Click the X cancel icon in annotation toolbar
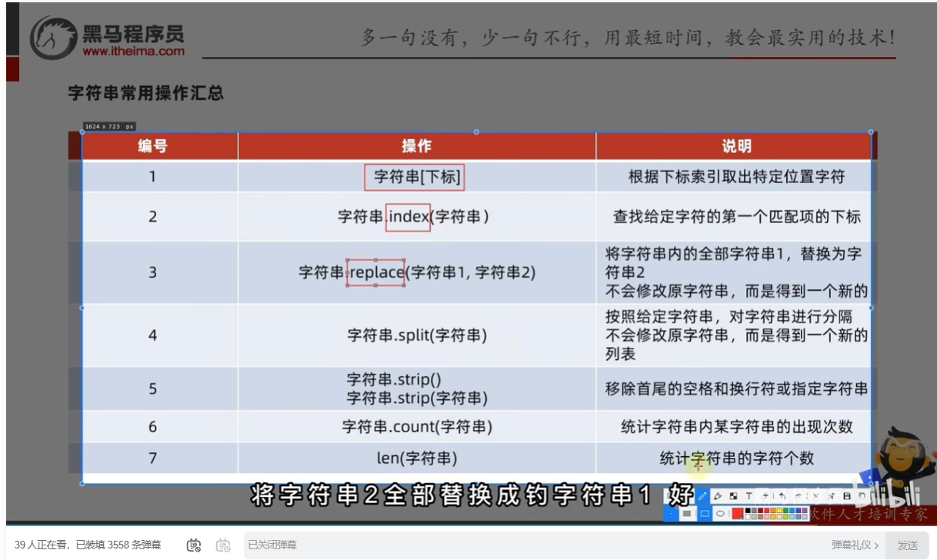 pos(815,496)
